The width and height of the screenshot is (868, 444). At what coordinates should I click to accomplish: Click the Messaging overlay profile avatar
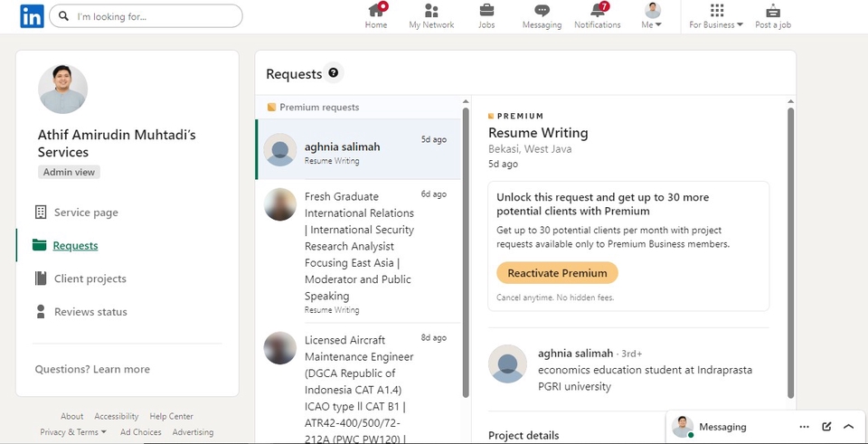coord(682,427)
